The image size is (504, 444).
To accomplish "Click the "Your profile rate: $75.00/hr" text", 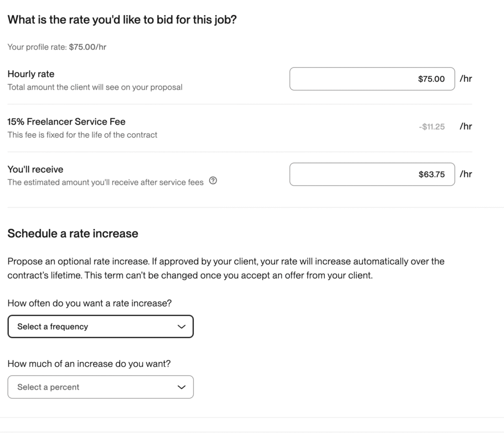I will point(57,47).
